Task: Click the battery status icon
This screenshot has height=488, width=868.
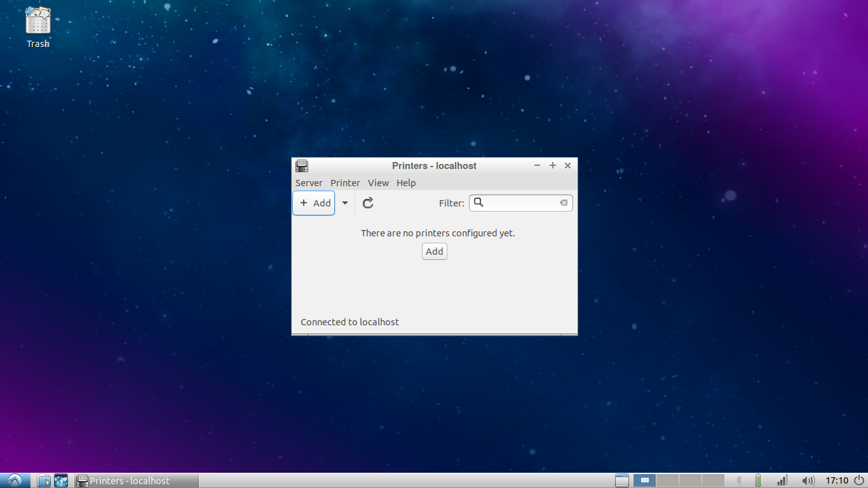Action: (x=758, y=481)
